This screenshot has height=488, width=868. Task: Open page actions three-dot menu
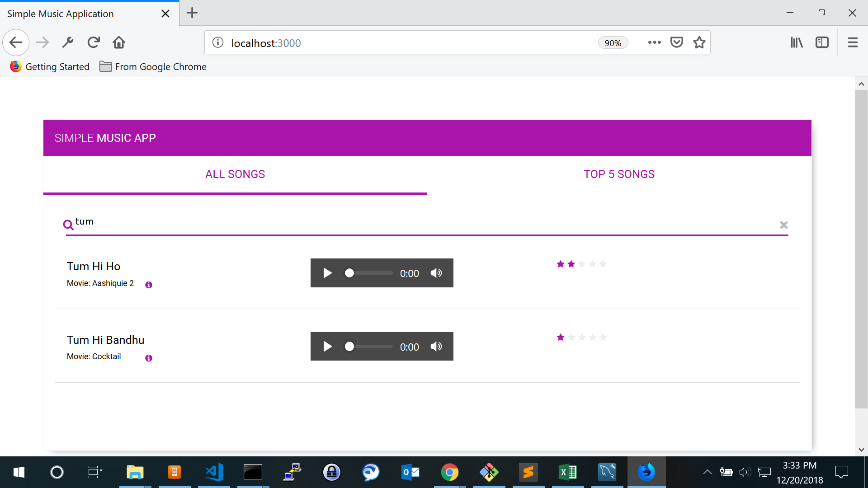coord(654,42)
